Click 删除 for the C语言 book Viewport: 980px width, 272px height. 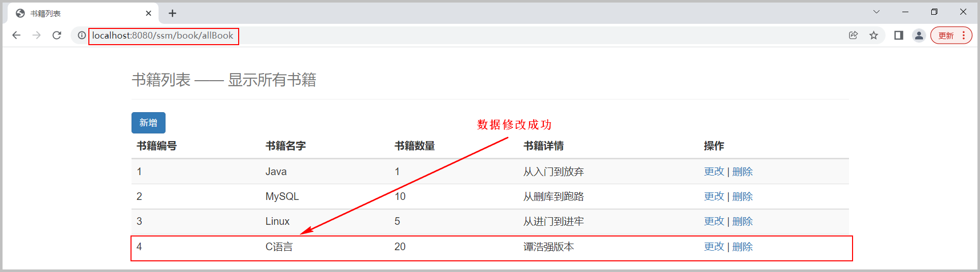point(742,247)
